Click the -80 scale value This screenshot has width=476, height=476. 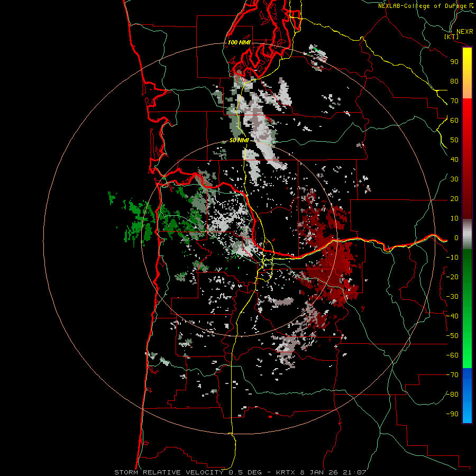(x=452, y=395)
